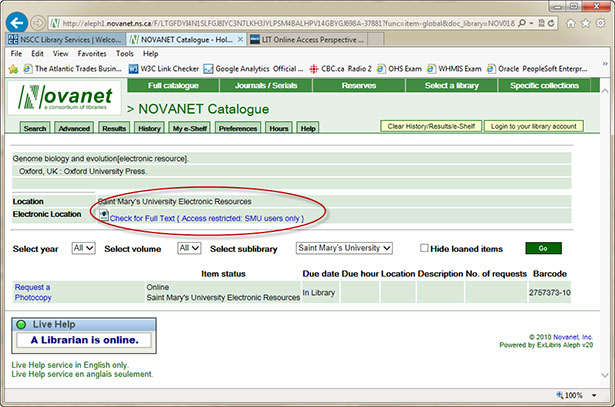Click the browser Back arrow button
The image size is (615, 407).
[16, 21]
